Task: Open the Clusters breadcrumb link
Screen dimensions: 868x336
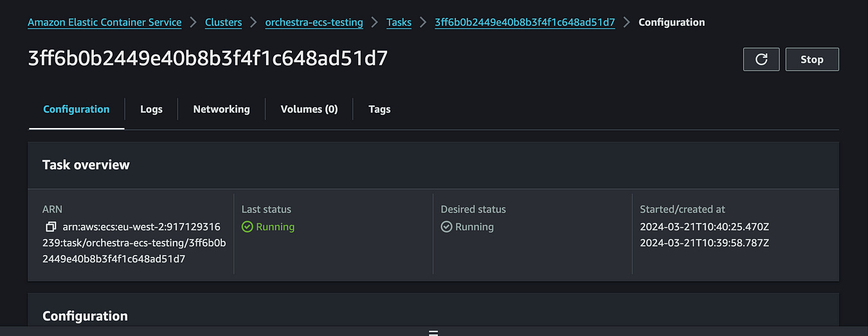Action: point(224,23)
